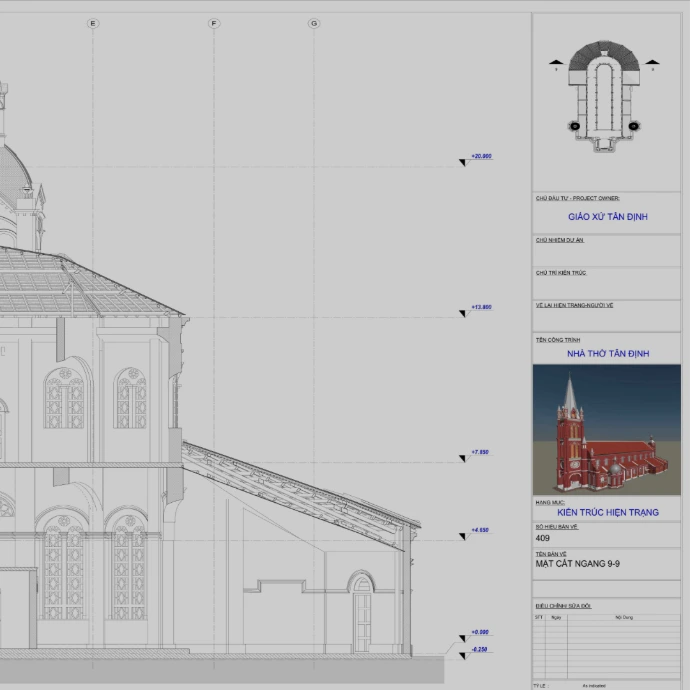The height and width of the screenshot is (690, 690).
Task: Select drawing title 'MẶT CẮT NGANG 9-9'
Action: (577, 564)
